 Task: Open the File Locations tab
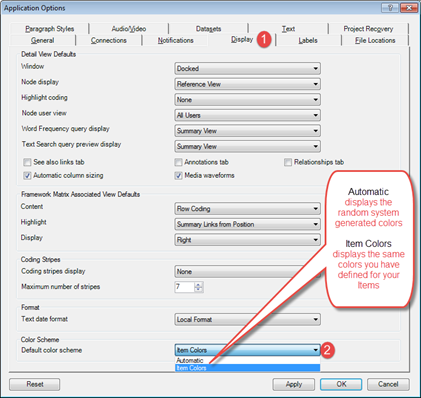[x=375, y=40]
